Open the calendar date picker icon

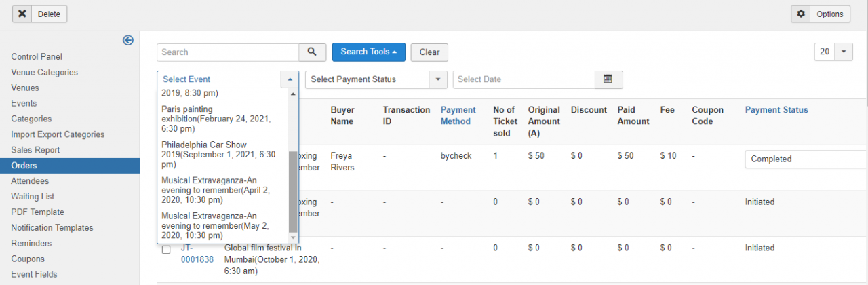pos(608,79)
